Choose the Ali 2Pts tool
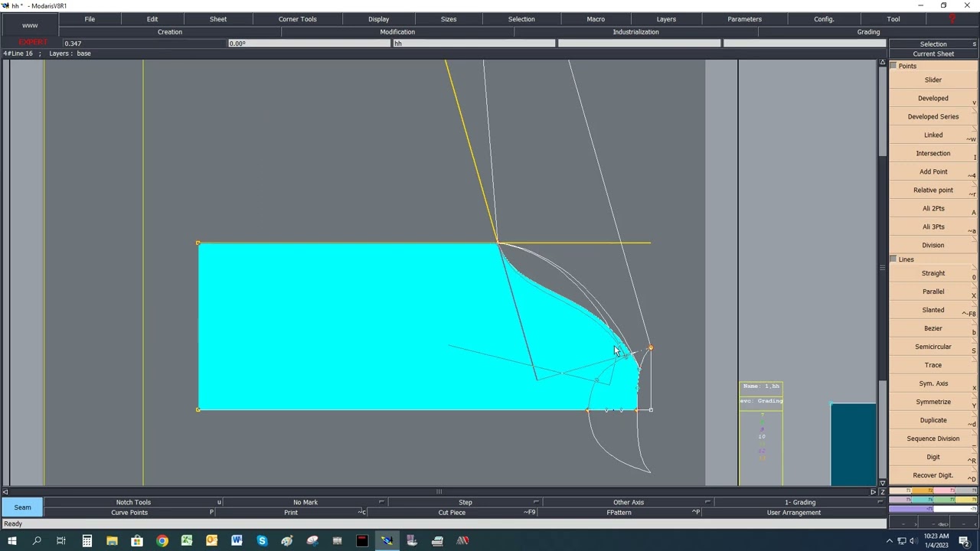This screenshot has width=980, height=551. (x=933, y=208)
